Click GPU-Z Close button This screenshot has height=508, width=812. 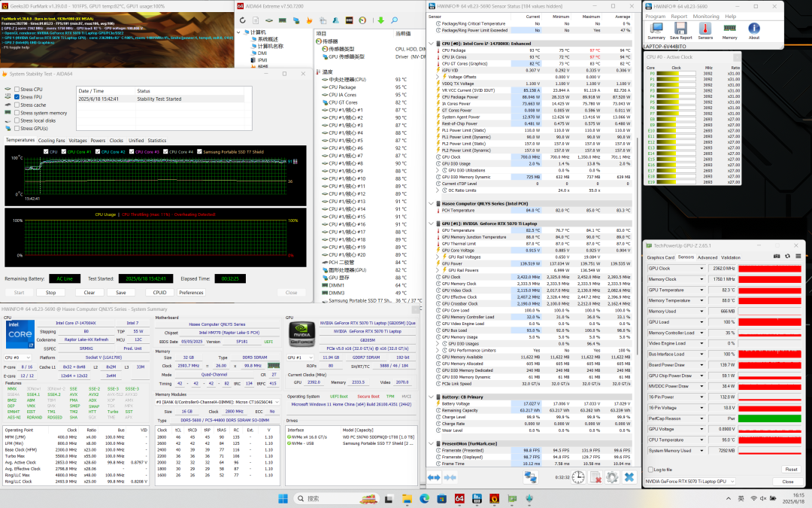(x=788, y=482)
